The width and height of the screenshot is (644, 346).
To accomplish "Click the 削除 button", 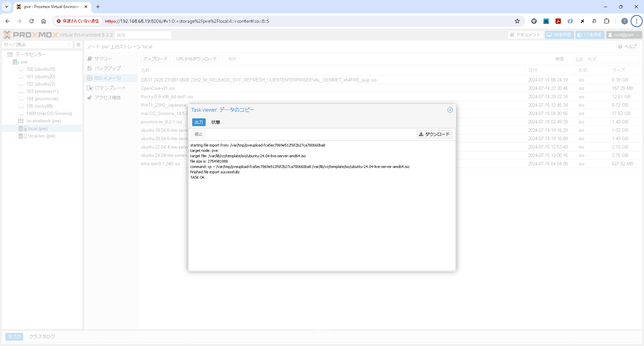I will pyautogui.click(x=232, y=59).
